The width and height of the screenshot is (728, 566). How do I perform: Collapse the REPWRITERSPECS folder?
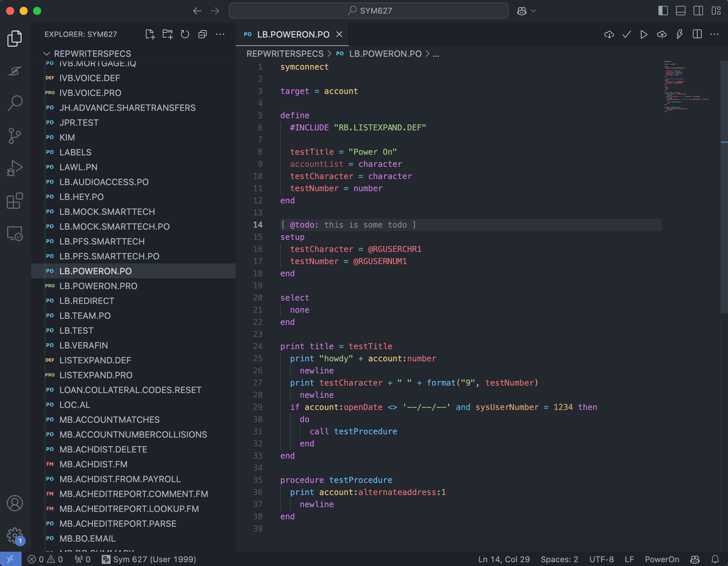(47, 53)
